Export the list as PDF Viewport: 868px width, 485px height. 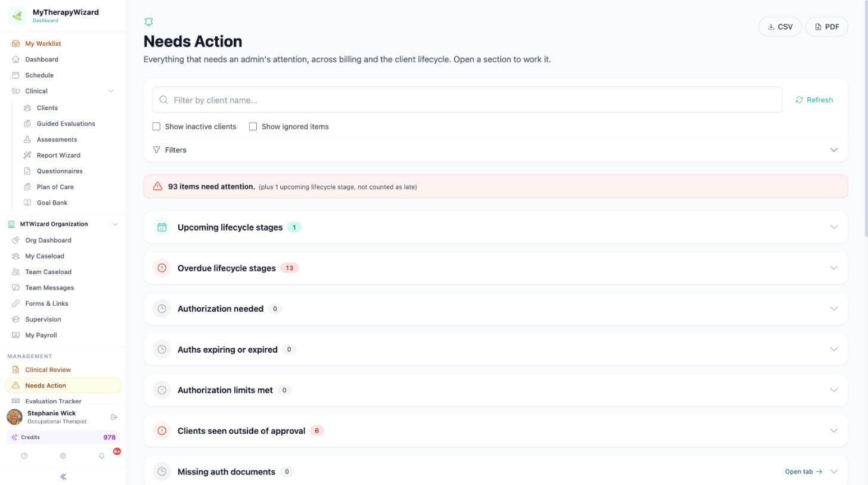[827, 27]
